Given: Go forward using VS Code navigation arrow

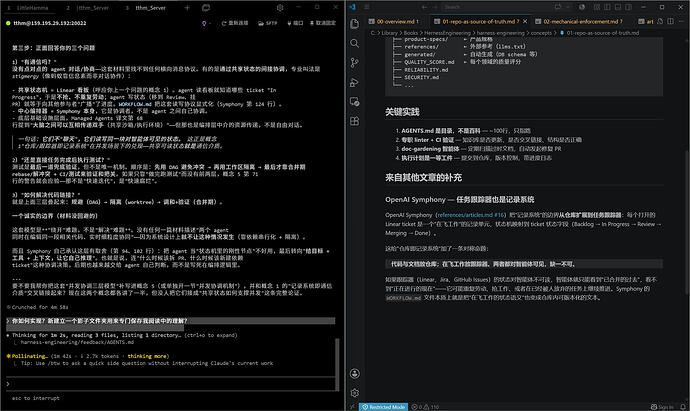Looking at the screenshot, I should click(x=435, y=7).
